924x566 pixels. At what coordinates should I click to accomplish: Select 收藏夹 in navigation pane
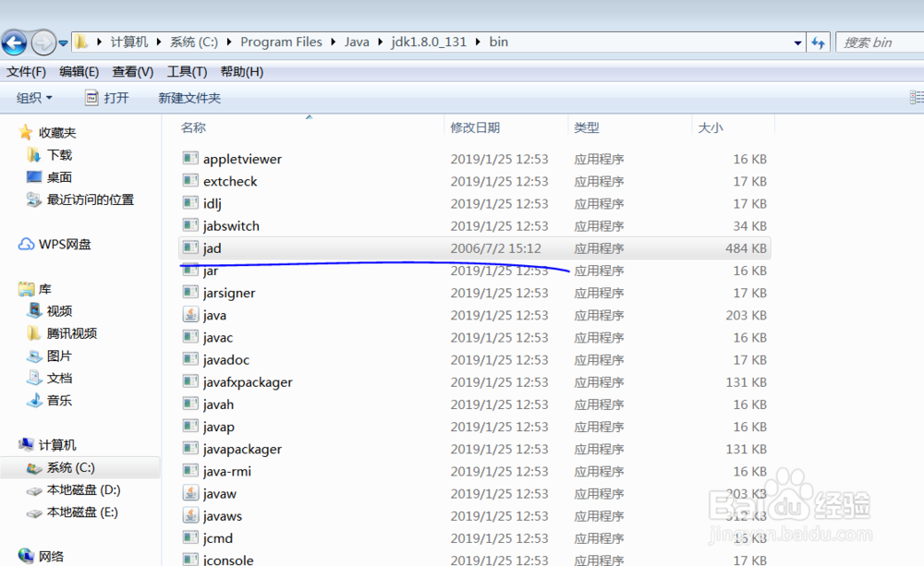(x=47, y=133)
